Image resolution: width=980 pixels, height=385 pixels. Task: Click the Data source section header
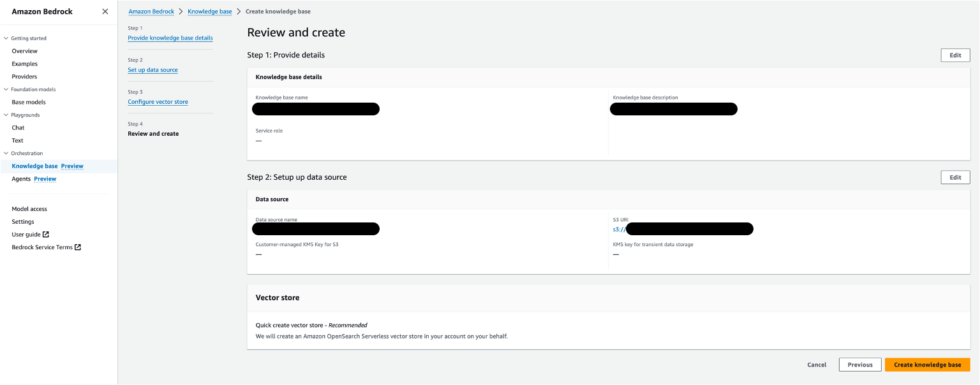click(x=272, y=199)
